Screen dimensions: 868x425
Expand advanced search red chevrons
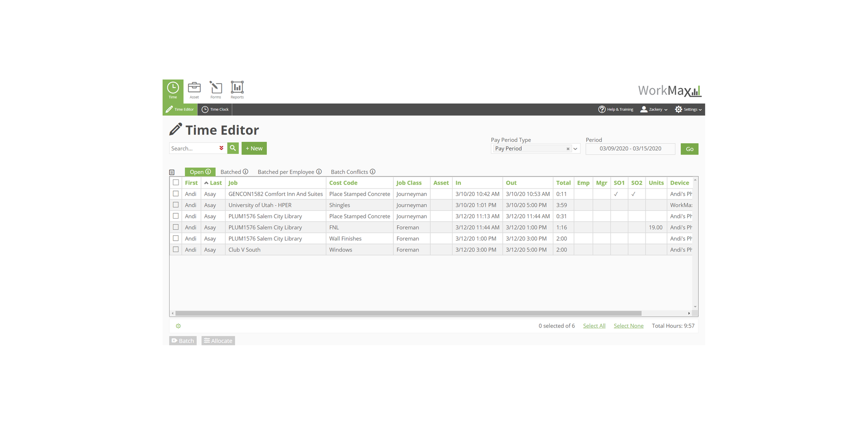pos(222,148)
